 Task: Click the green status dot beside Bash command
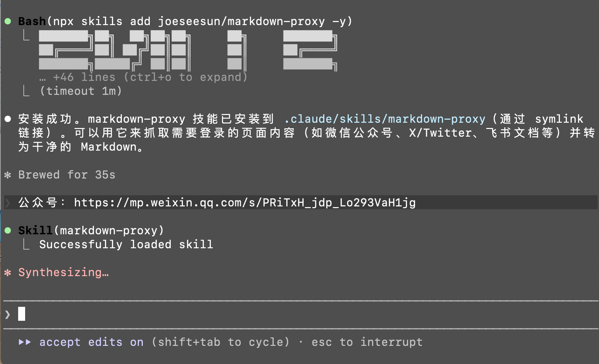click(x=8, y=22)
